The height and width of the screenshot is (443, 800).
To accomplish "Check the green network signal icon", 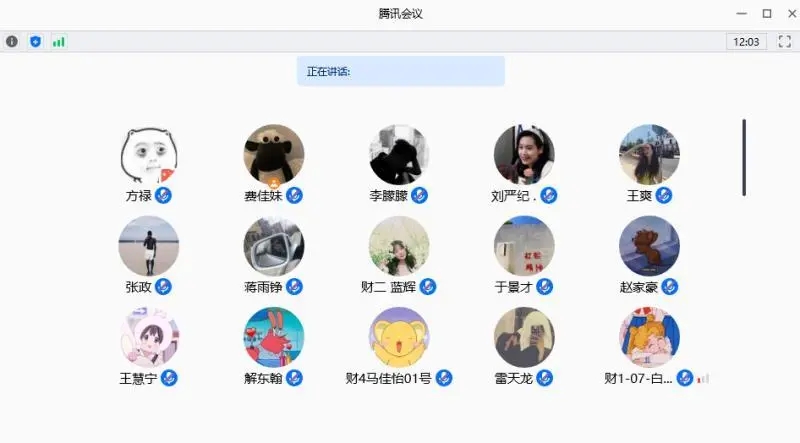I will point(59,41).
